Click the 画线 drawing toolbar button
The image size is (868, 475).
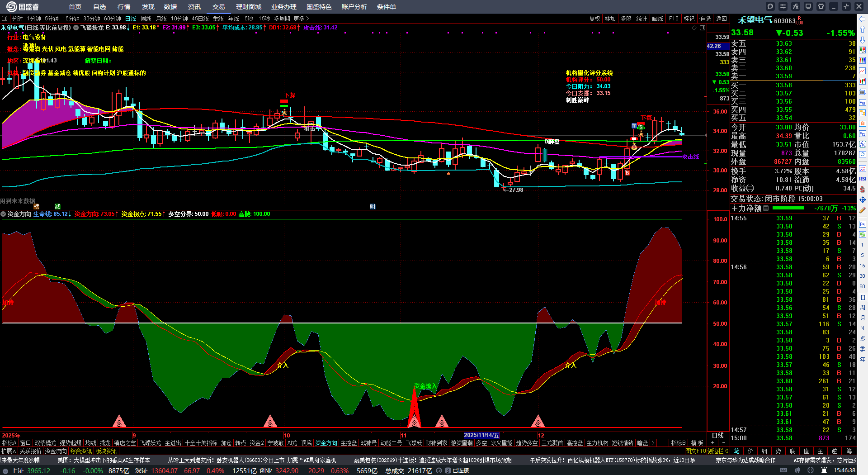(658, 19)
